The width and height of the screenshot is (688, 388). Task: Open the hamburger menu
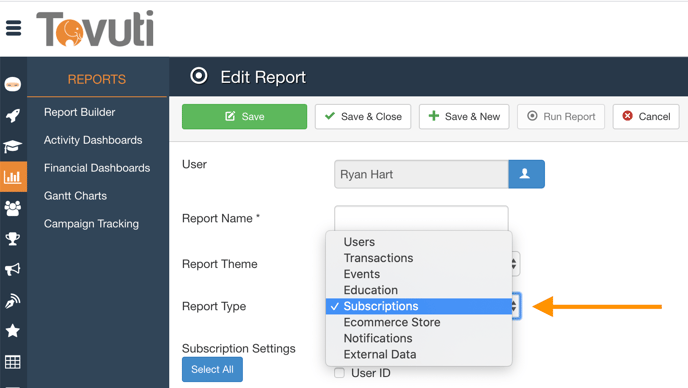(13, 28)
